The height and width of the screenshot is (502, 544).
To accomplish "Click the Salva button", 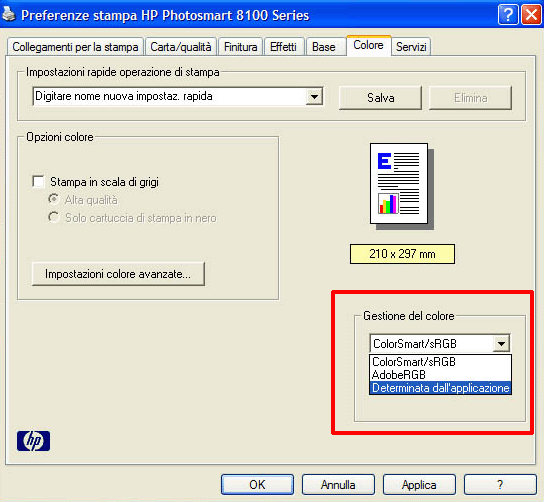I will [x=381, y=98].
